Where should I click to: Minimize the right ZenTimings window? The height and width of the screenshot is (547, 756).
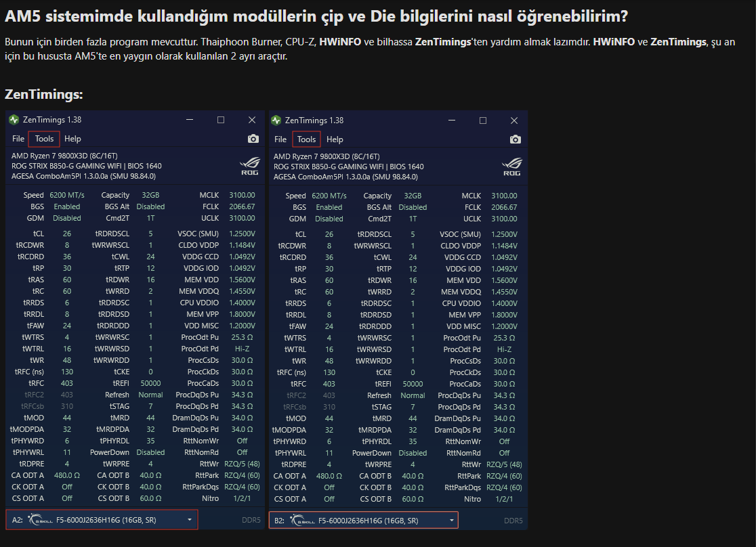click(x=452, y=120)
